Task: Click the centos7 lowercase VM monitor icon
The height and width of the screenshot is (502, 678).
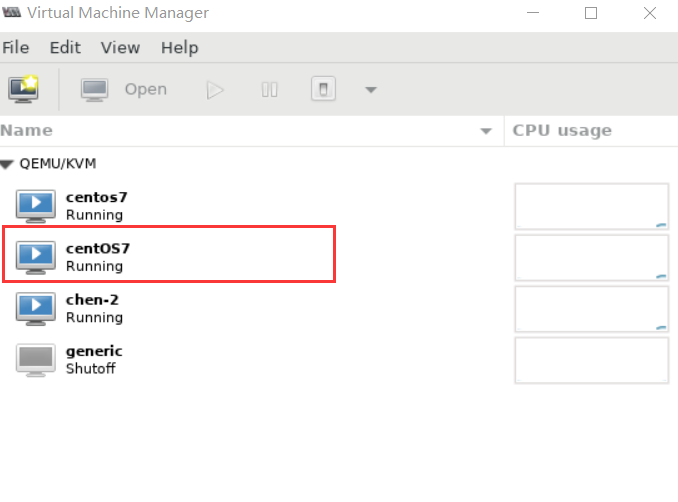Action: coord(36,206)
